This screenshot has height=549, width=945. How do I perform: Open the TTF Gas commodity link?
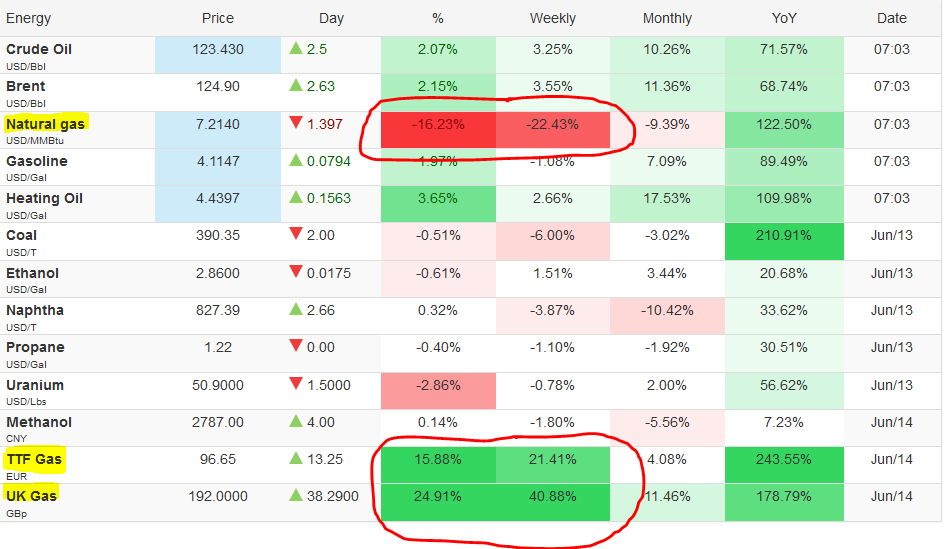pyautogui.click(x=34, y=459)
